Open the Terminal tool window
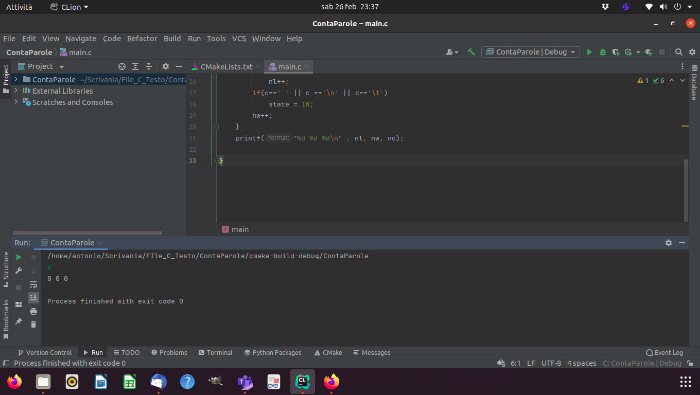Image resolution: width=700 pixels, height=395 pixels. (216, 353)
